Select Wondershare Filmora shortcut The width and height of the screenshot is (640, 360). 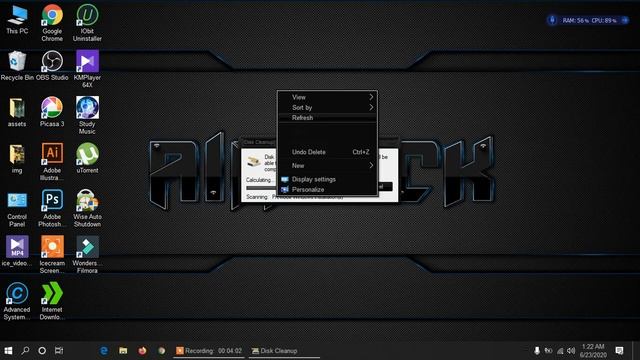coord(87,255)
